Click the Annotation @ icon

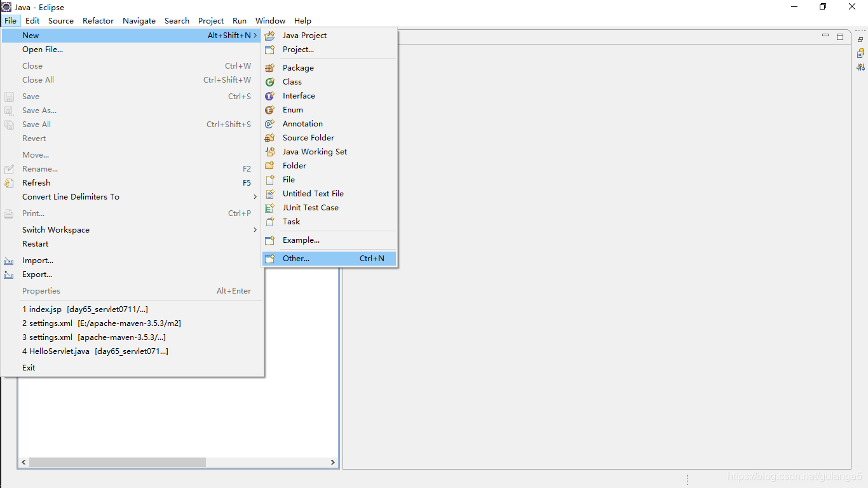[270, 124]
